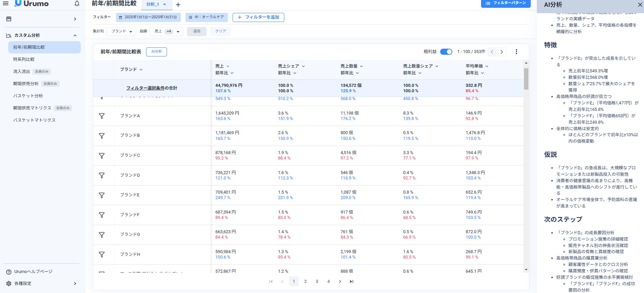Click the filter icon for ブランドD

click(101, 175)
